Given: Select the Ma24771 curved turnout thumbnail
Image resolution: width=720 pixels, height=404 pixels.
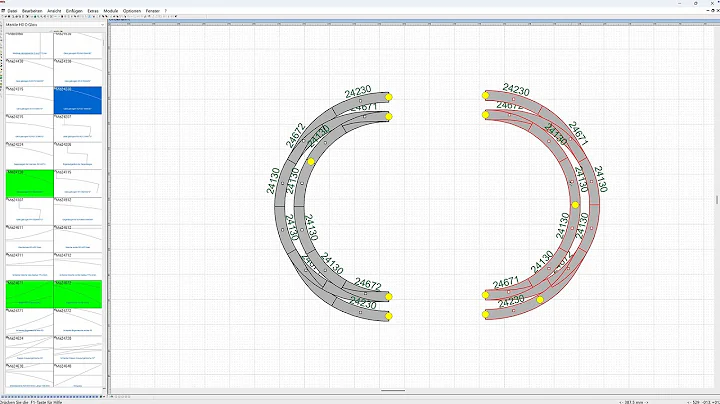Looking at the screenshot, I should [29, 321].
